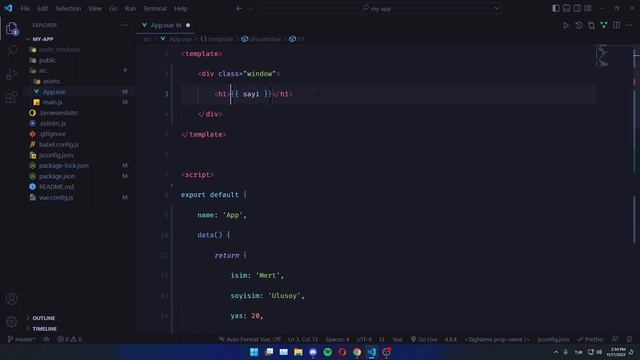This screenshot has width=640, height=360.
Task: Open .browserslistrc in the file tree
Action: click(58, 113)
